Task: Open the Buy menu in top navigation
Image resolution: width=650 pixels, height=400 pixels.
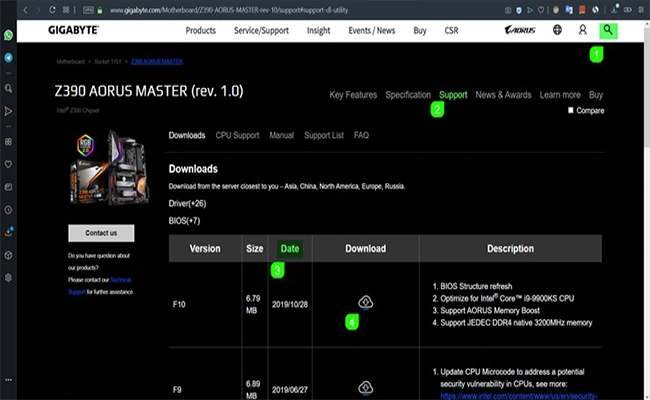Action: pos(420,31)
